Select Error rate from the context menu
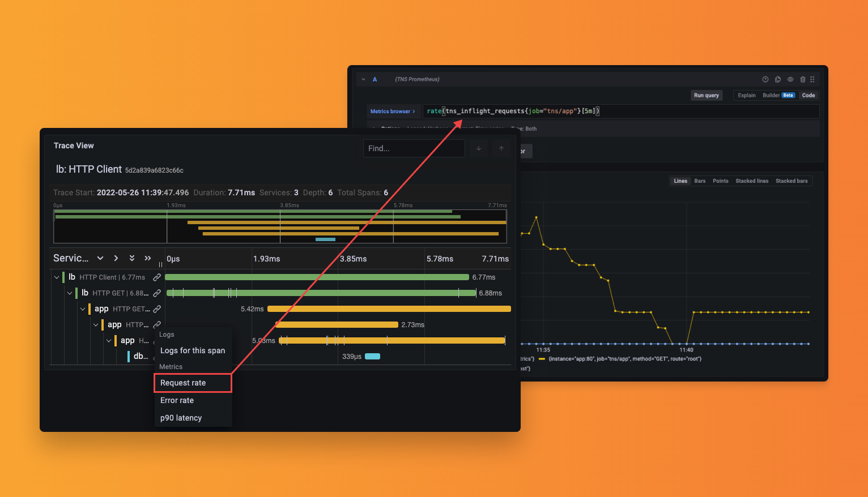 click(177, 400)
